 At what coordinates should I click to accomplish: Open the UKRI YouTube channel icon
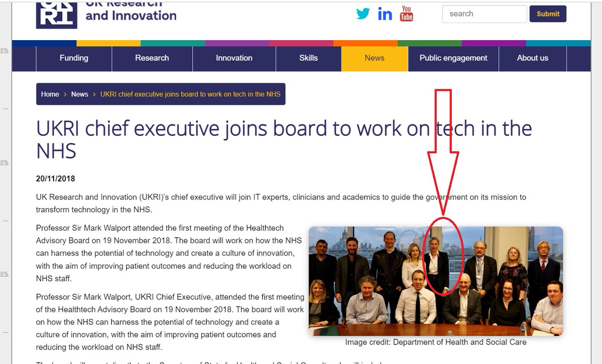[406, 14]
